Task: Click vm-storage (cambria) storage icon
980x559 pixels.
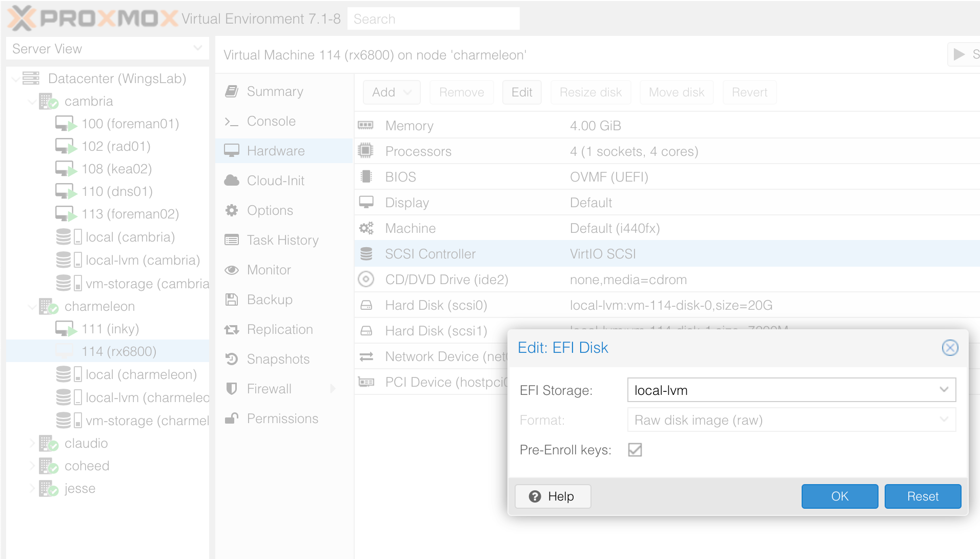Action: click(x=69, y=283)
